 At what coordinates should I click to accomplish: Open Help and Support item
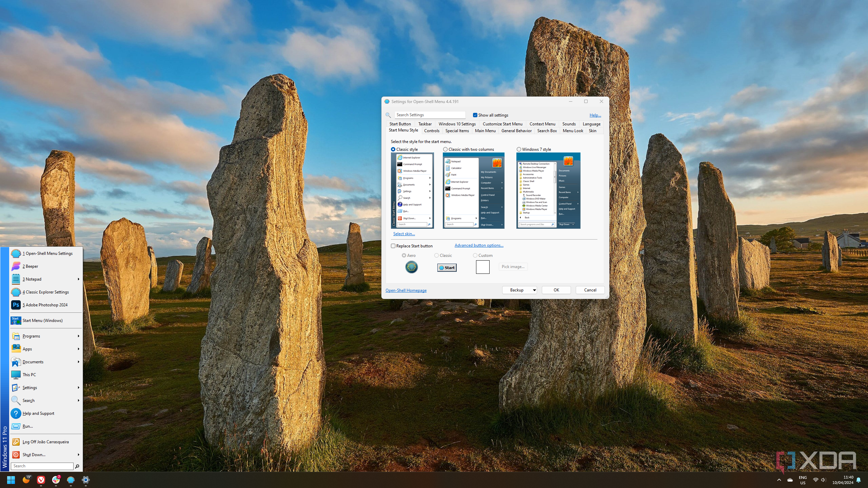point(38,413)
